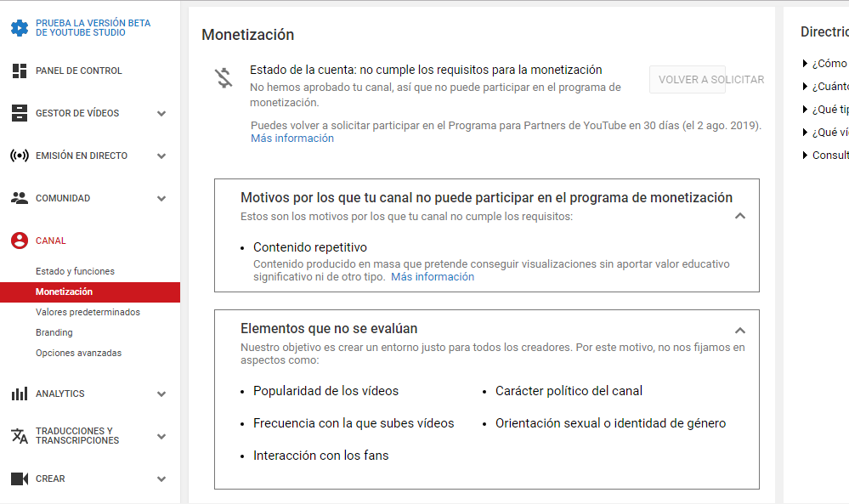
Task: Click the Motivos por los que heading
Action: coord(487,197)
